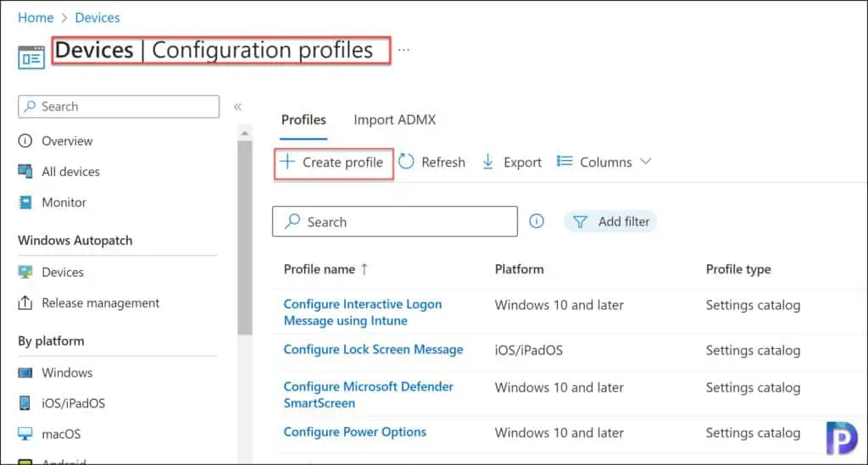
Task: Click the magnifier in sidebar search box
Action: [x=30, y=106]
